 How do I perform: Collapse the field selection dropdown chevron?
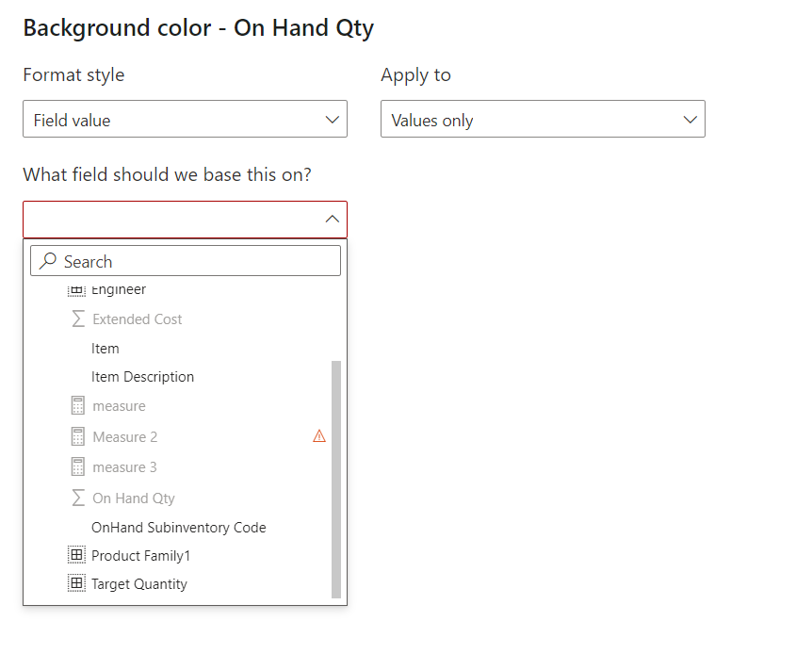click(332, 220)
